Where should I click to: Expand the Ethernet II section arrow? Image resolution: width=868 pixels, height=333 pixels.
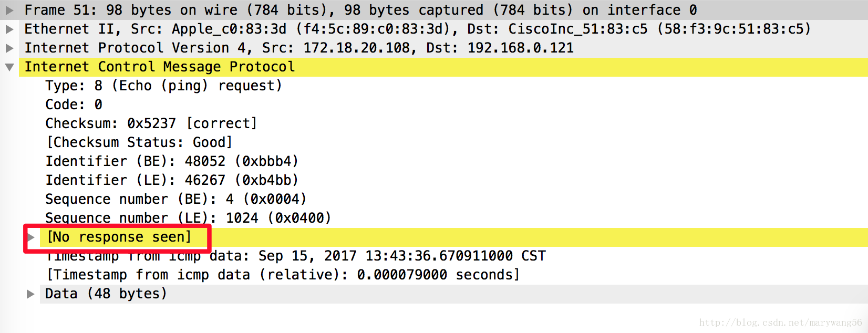pos(9,29)
